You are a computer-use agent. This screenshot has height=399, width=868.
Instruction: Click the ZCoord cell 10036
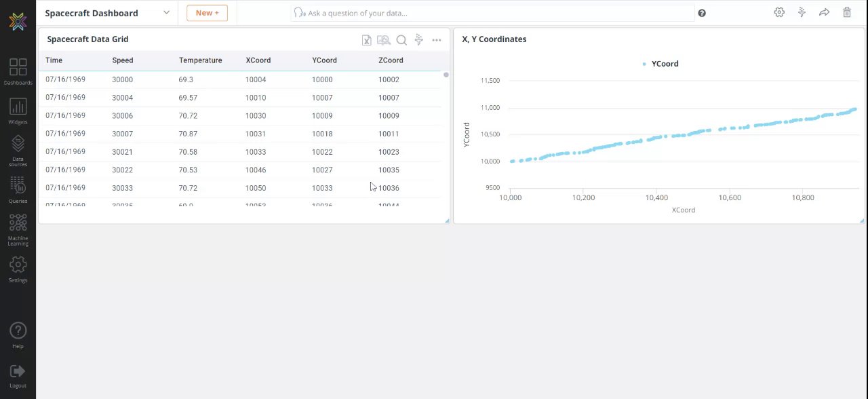pos(389,188)
